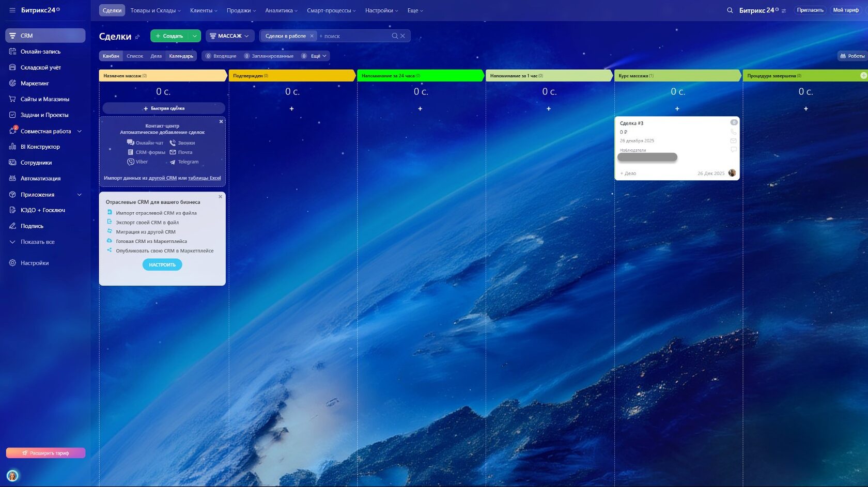Click the КЭДО + Госключ sidebar icon
This screenshot has height=487, width=868.
(12, 210)
